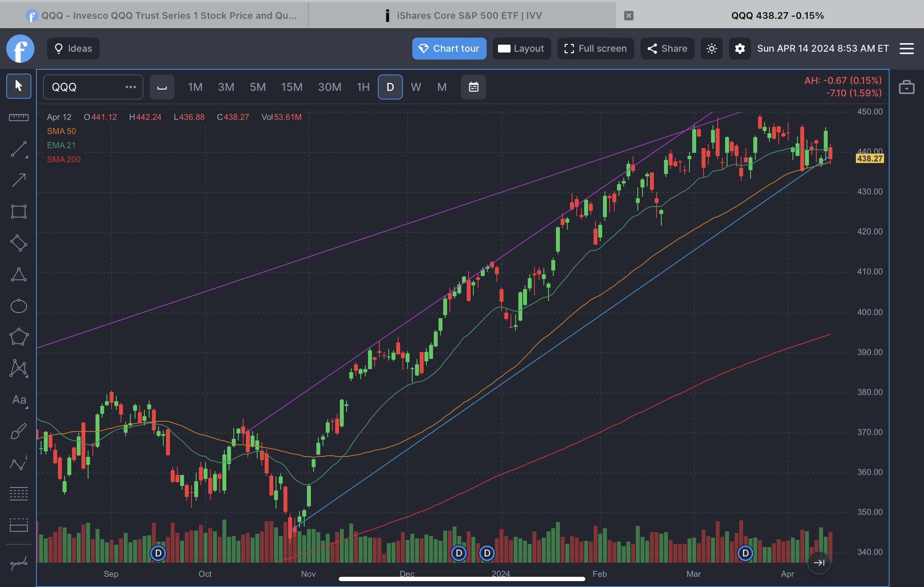Click the dividend marker before 2024
Screen dimensions: 924x587
point(487,553)
